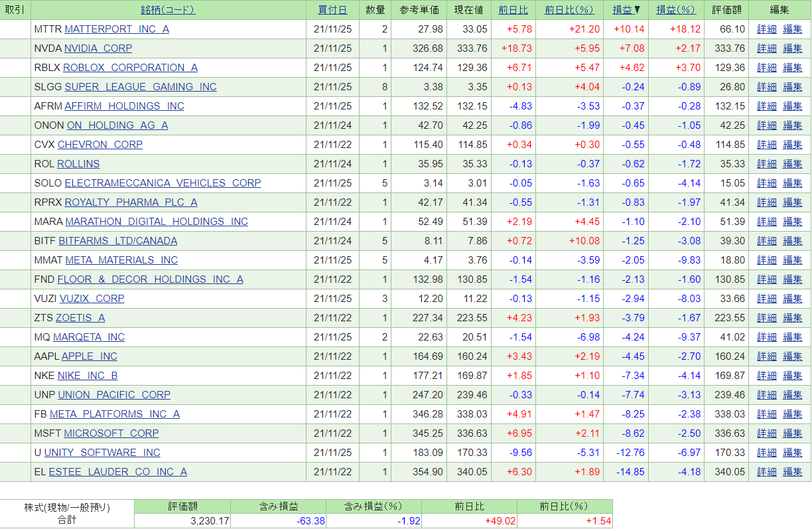Click 詳細 for the RBLX row
This screenshot has width=812, height=531.
(767, 68)
